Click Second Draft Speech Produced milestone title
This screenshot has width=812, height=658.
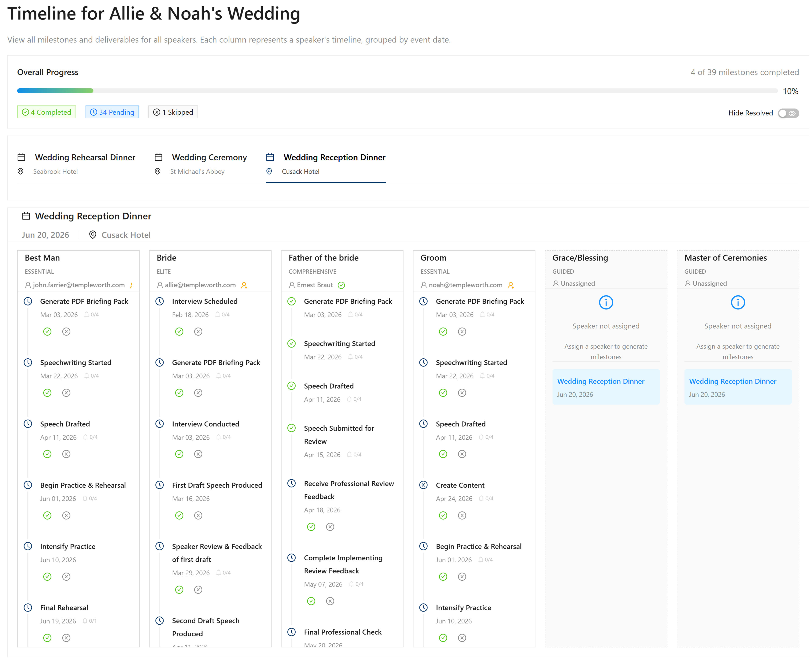coord(206,627)
